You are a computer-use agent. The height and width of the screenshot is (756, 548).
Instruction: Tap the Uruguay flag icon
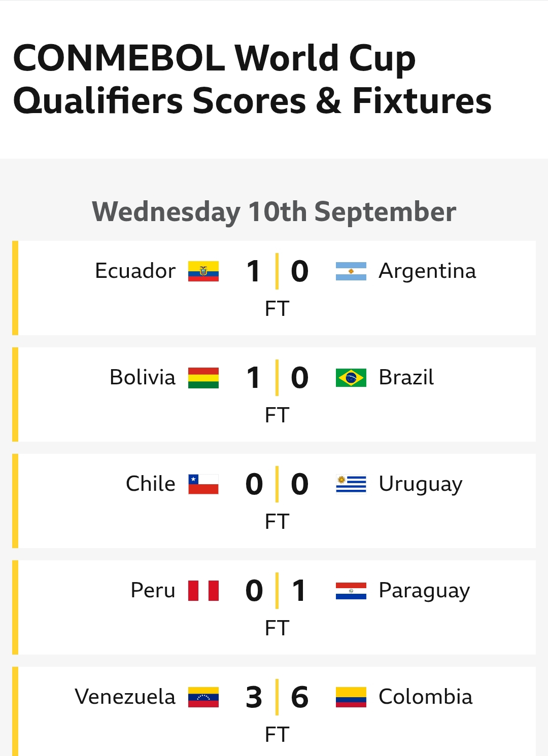[x=351, y=484]
